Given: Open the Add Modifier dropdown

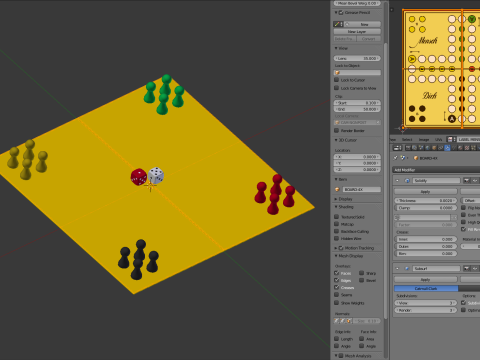Looking at the screenshot, I should (x=436, y=170).
